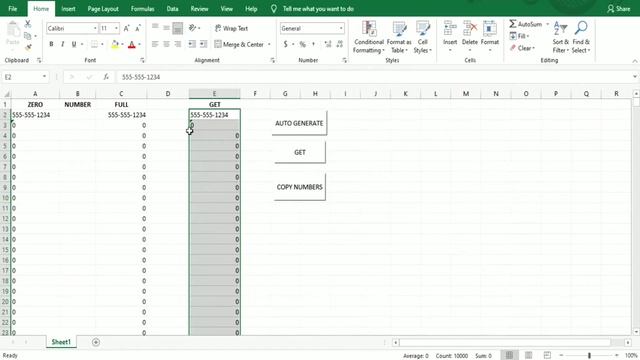
Task: Increase font size with large A
Action: coord(127,28)
